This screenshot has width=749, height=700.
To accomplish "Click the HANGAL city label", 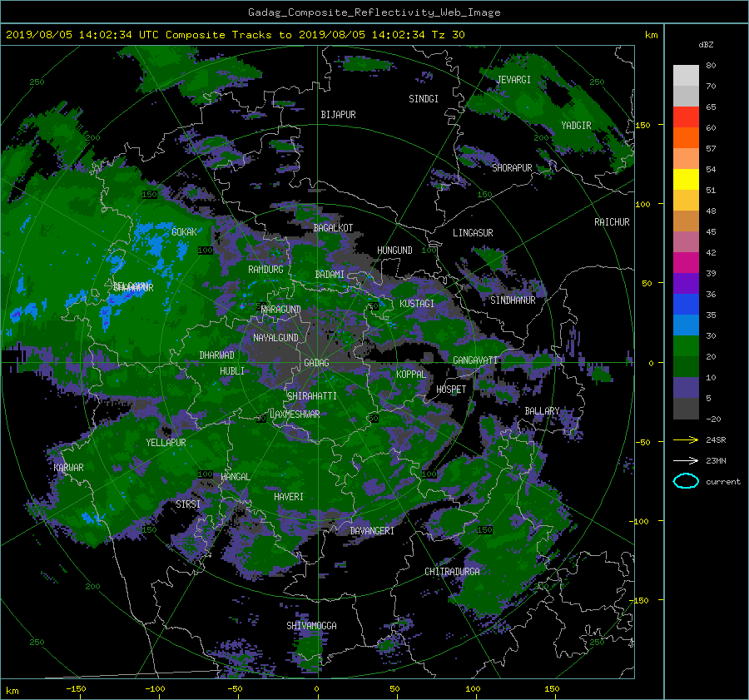I will pos(235,477).
